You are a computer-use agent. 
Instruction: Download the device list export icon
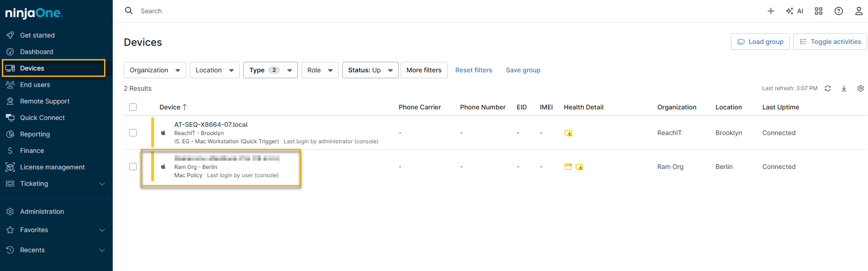pyautogui.click(x=844, y=88)
